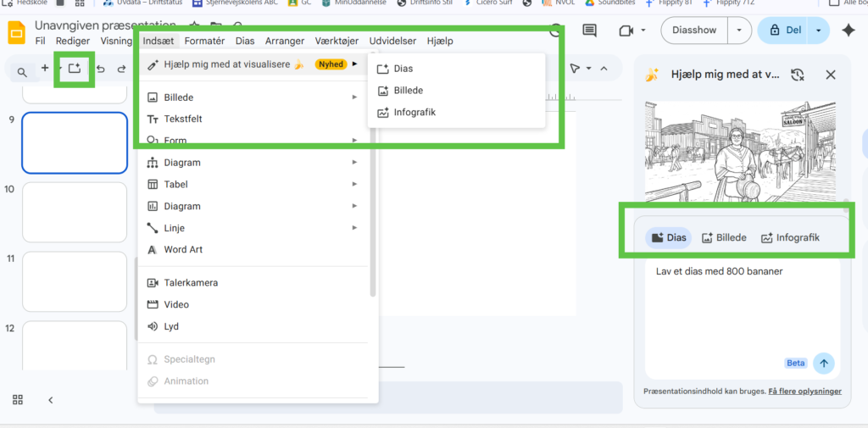Click the Gemini sparkle icon in header
This screenshot has height=428, width=868.
pyautogui.click(x=848, y=31)
